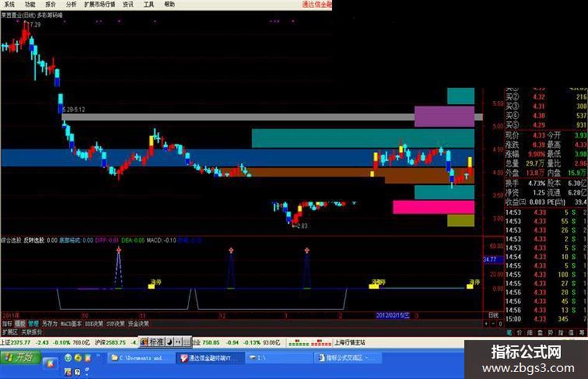
Task: Click the 0 reset button under 日线
Action: [500, 324]
